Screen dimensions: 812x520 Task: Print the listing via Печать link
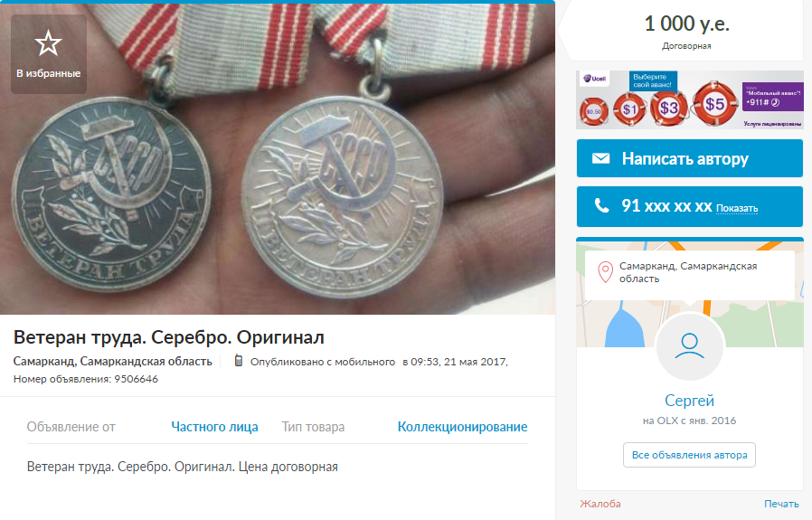point(781,504)
